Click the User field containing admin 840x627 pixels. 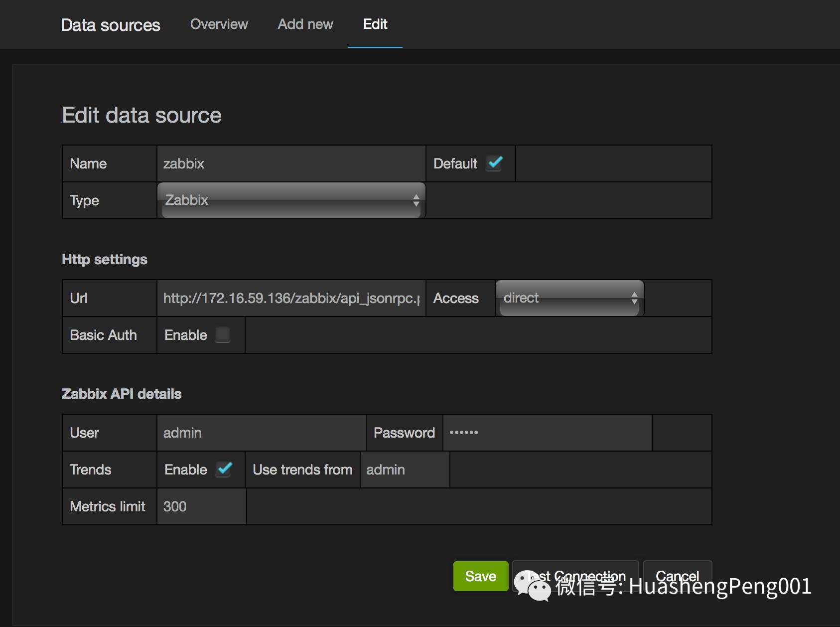[261, 433]
